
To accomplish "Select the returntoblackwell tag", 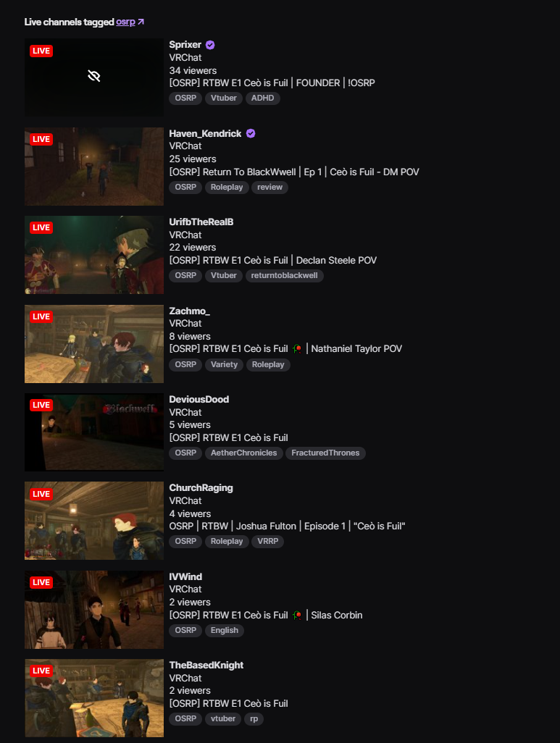I will tap(285, 276).
